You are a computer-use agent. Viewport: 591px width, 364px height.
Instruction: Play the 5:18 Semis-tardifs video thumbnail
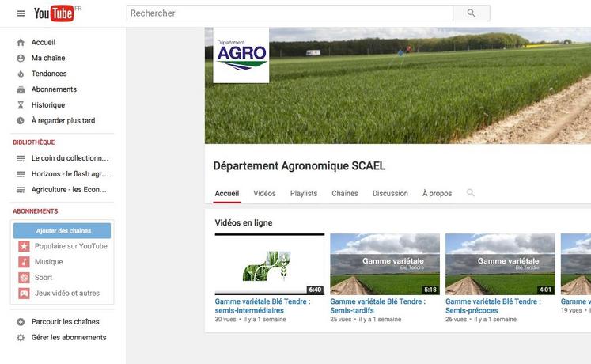pos(385,264)
